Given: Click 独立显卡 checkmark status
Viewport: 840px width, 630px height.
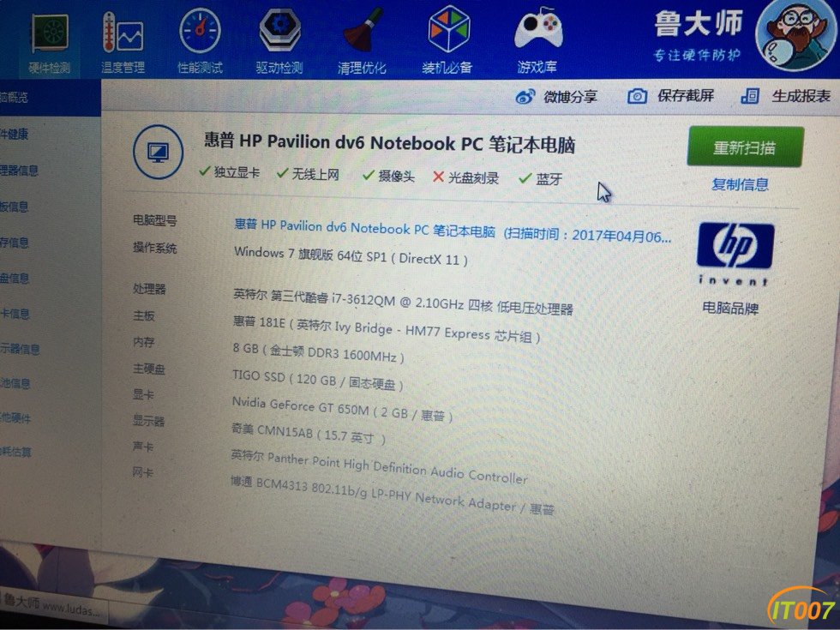Looking at the screenshot, I should point(230,172).
